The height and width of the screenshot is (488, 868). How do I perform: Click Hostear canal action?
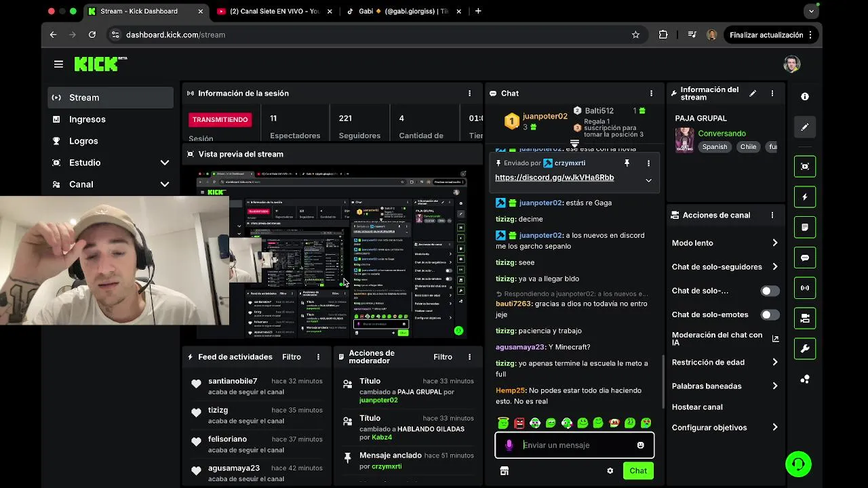[697, 407]
